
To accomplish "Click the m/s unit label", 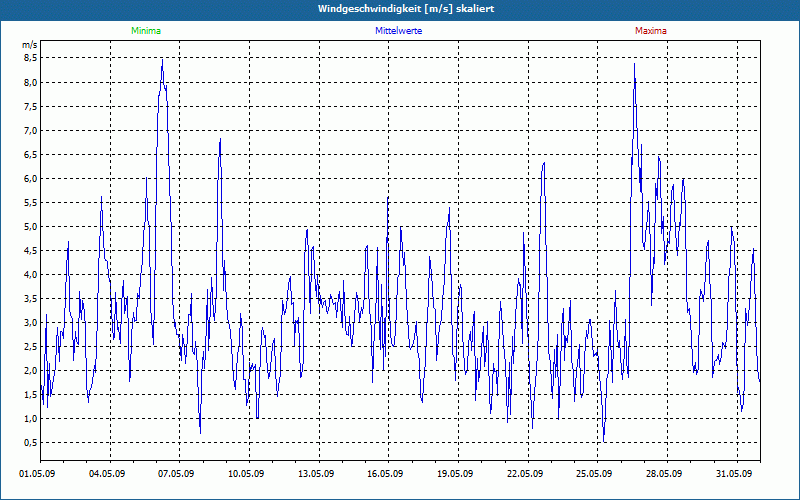I will point(30,45).
